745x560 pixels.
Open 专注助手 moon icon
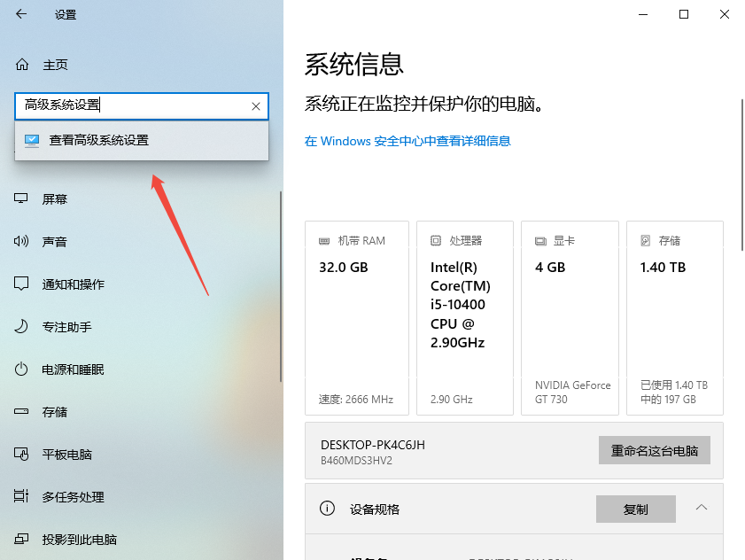(x=21, y=327)
